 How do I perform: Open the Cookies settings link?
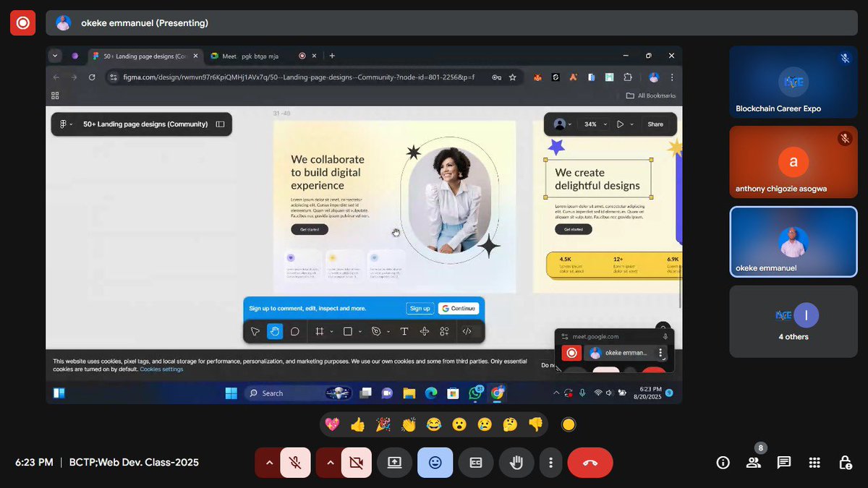click(161, 369)
